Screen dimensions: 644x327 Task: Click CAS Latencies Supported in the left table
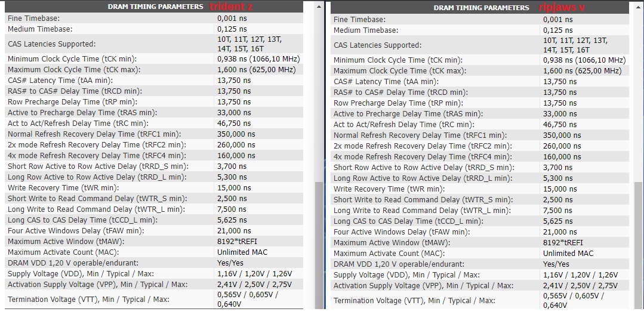pyautogui.click(x=51, y=44)
